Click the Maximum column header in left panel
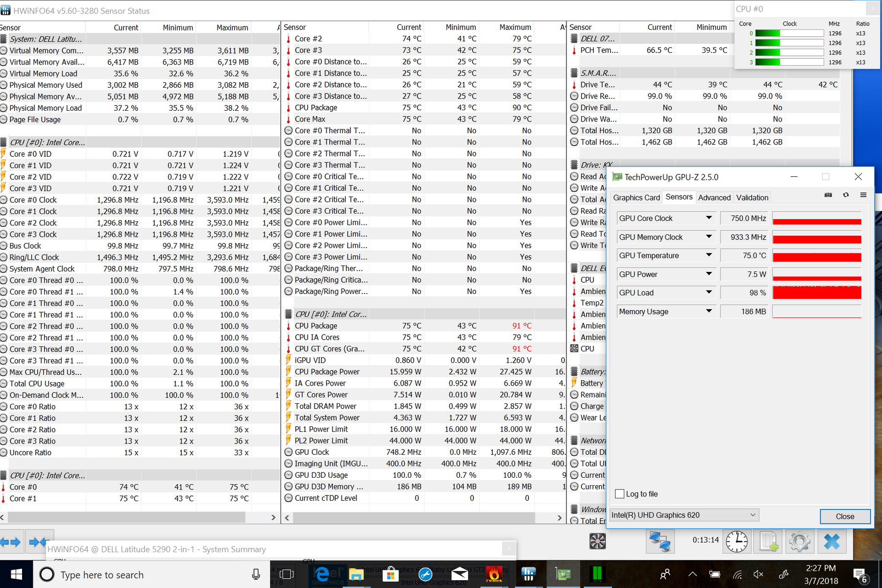The width and height of the screenshot is (882, 588). pos(232,27)
